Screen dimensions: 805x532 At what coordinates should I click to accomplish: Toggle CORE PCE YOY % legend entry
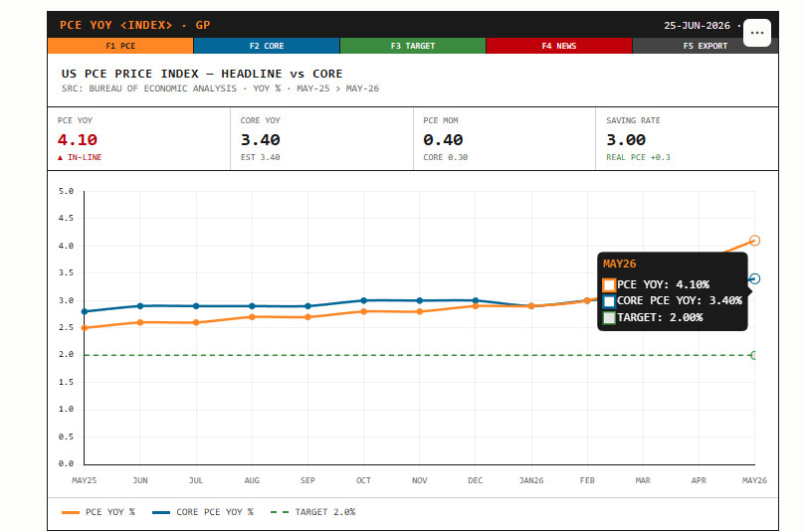[202, 512]
